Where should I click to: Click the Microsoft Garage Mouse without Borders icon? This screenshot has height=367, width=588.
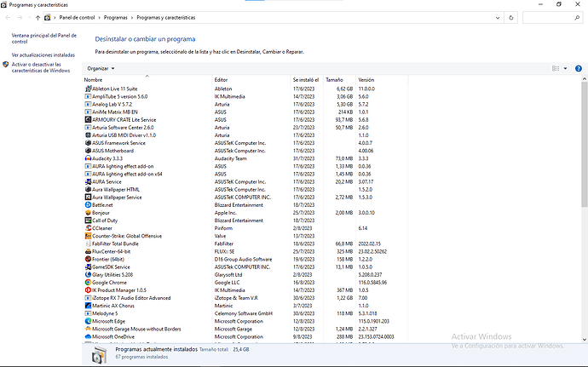88,330
